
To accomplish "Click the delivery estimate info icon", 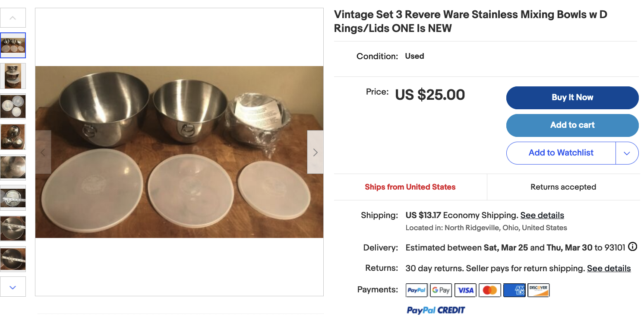I will 632,247.
